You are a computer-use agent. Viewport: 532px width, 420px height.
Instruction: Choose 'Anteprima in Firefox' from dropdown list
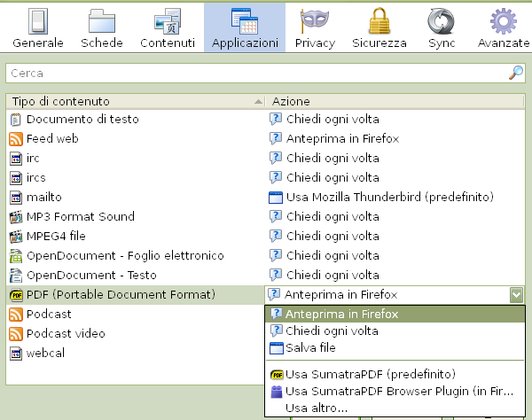[x=395, y=314]
